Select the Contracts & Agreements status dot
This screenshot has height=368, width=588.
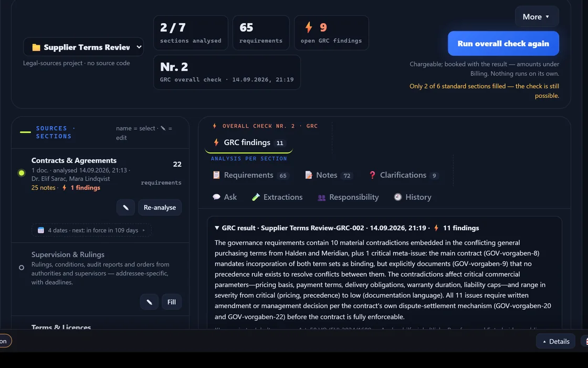pyautogui.click(x=22, y=173)
